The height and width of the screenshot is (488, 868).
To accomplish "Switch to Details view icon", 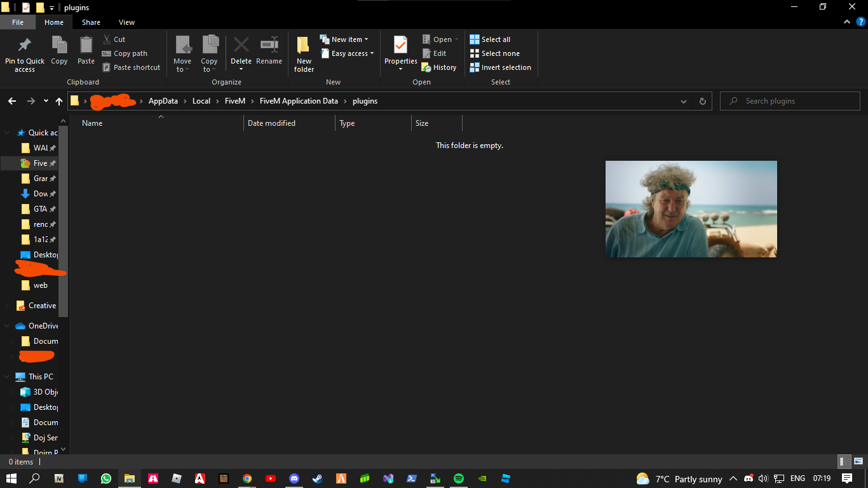I will coord(844,462).
